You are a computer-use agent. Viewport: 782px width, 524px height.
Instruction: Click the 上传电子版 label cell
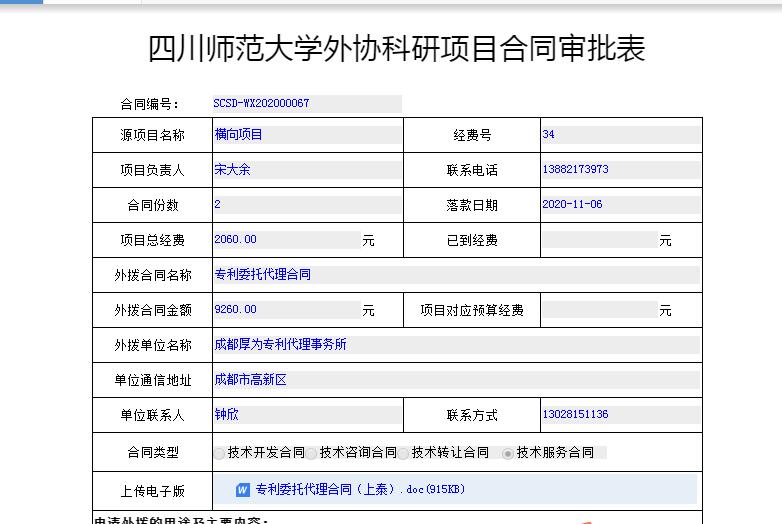(x=153, y=491)
